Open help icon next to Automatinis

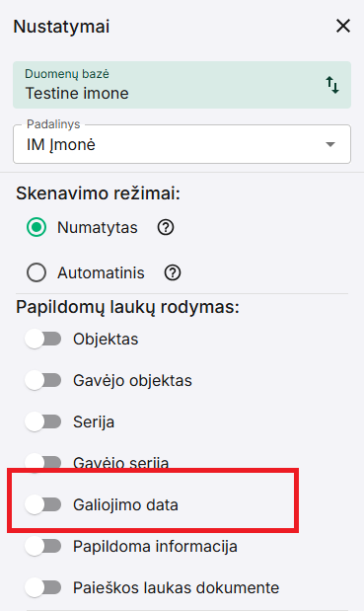[173, 272]
